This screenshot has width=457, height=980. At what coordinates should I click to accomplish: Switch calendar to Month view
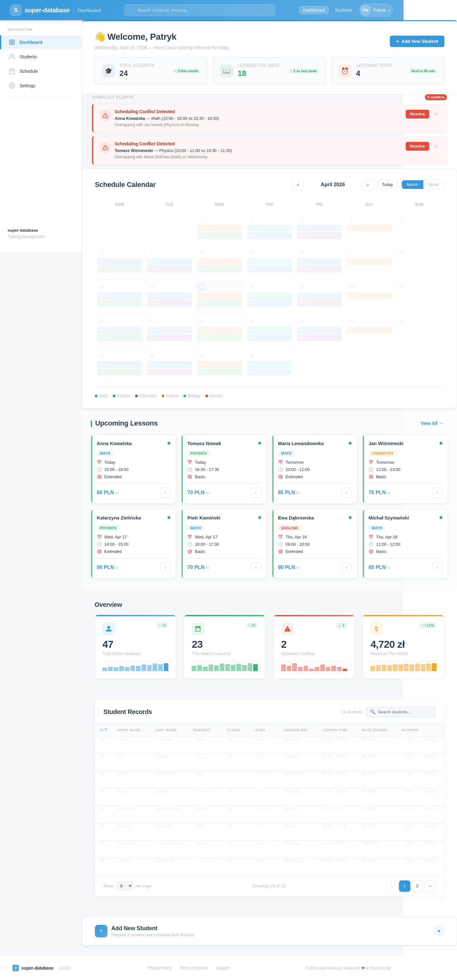pos(412,184)
